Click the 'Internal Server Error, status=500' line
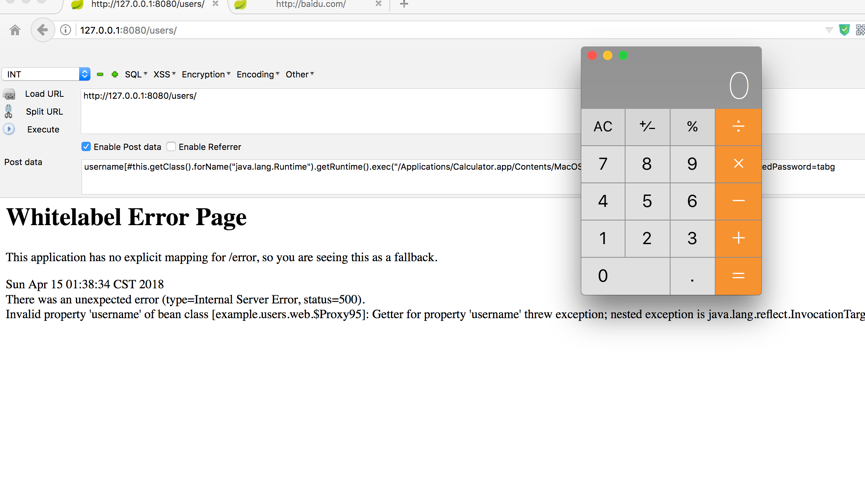 coord(185,299)
